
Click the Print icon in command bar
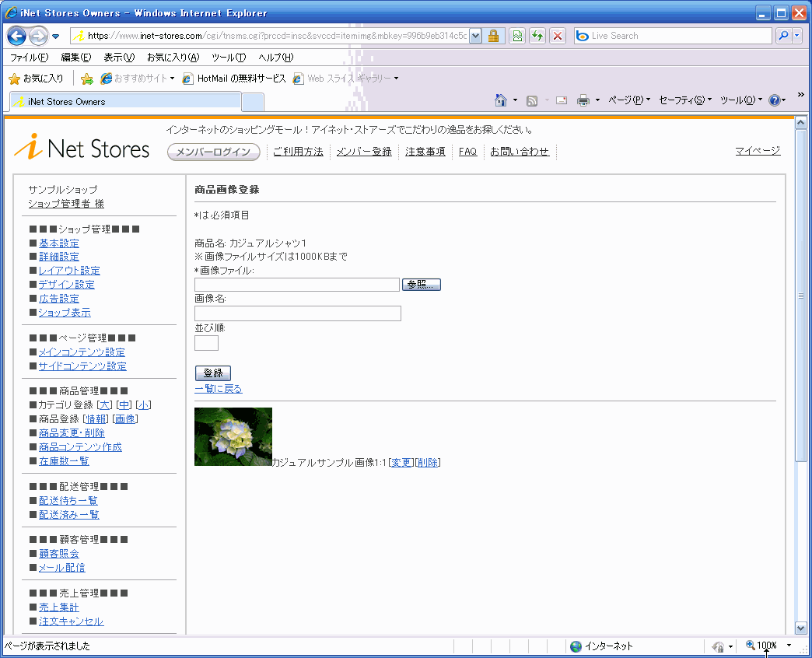point(583,100)
